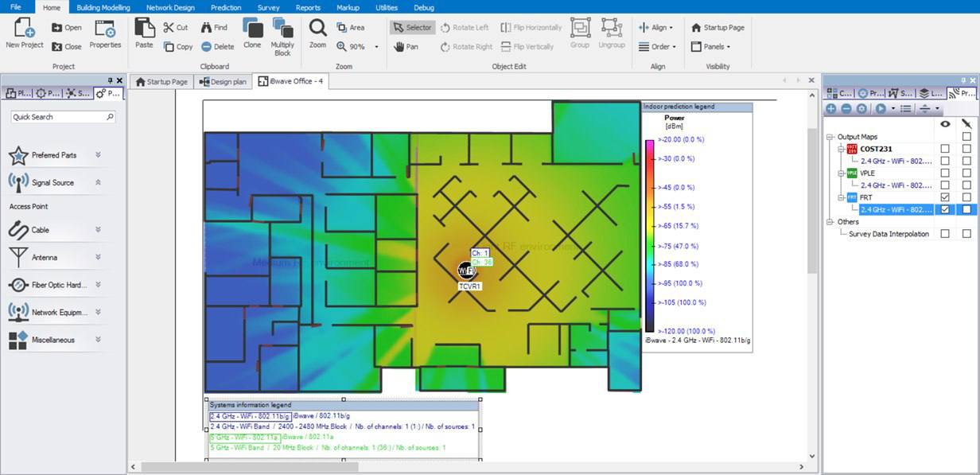Open the Align dropdown
This screenshot has height=475, width=980.
656,27
